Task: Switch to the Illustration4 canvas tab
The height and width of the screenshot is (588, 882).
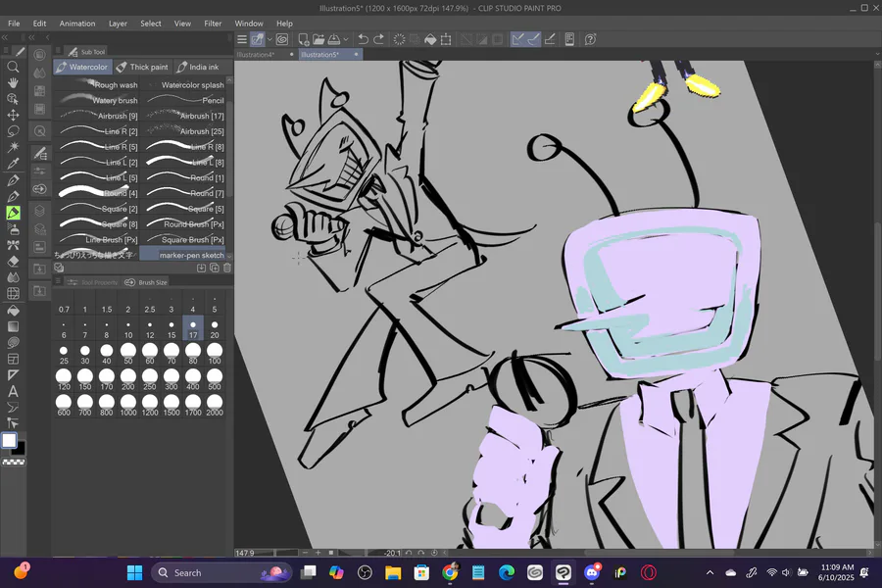Action: (256, 55)
